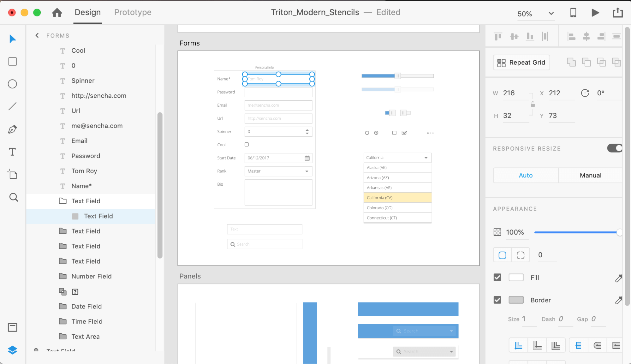Select the Artboard tool
The image size is (631, 364).
[13, 174]
